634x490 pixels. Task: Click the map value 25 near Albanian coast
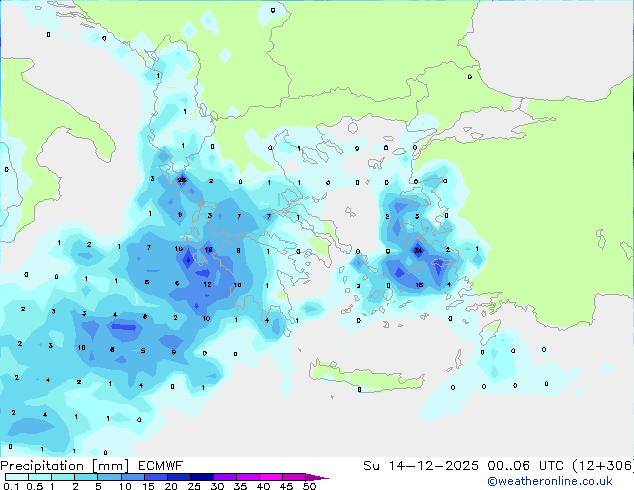[182, 180]
